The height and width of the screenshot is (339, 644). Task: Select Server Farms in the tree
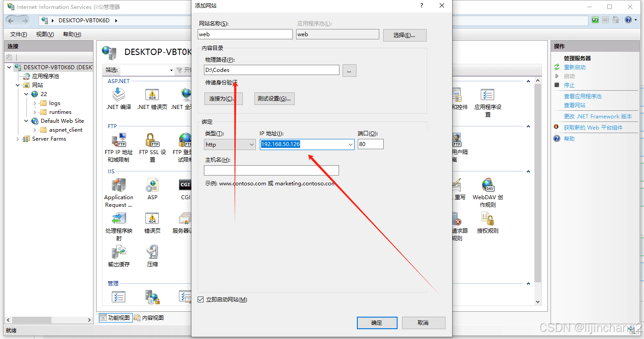point(49,139)
